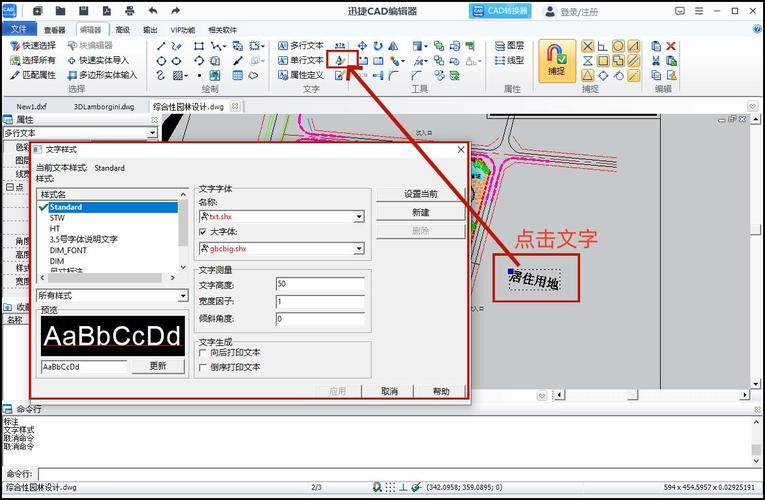Click the Match Properties (匹配属性) tool
Screen dimensions: 765x500
(x=32, y=75)
